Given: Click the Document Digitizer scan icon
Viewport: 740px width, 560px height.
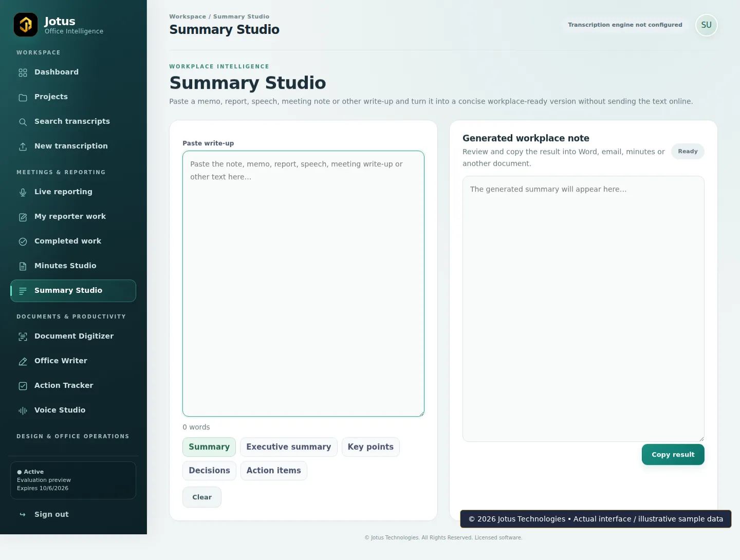Looking at the screenshot, I should pos(23,337).
